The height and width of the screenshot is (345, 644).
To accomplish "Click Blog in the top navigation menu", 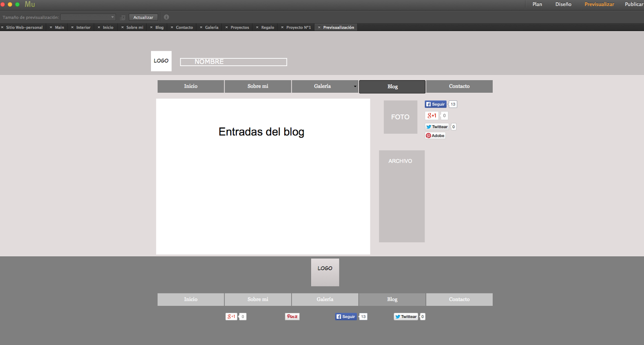I will click(x=392, y=87).
